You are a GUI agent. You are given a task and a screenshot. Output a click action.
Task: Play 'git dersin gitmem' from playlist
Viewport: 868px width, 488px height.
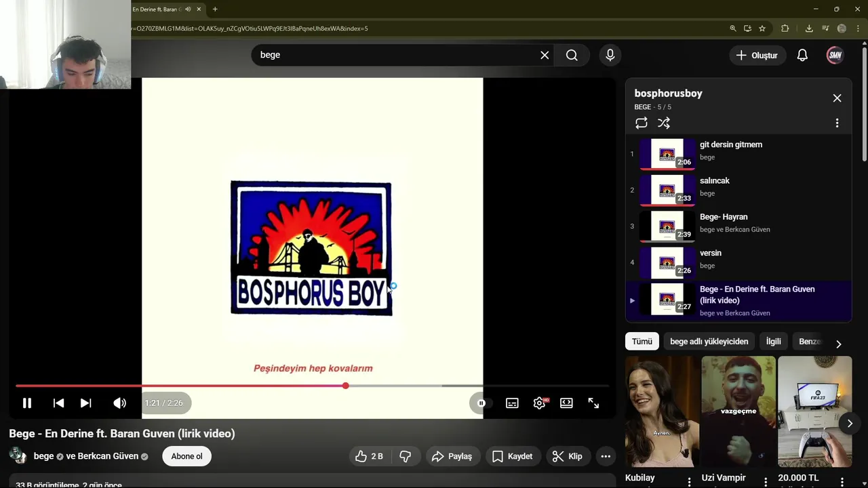(x=738, y=154)
